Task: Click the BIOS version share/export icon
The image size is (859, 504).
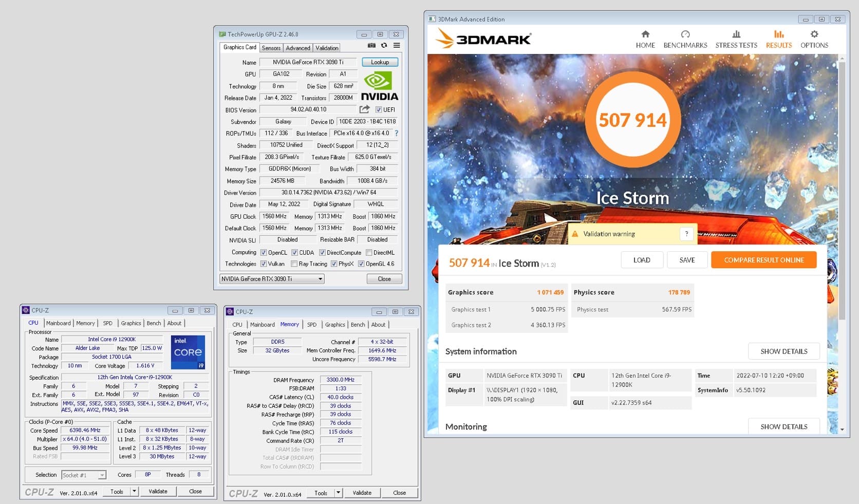Action: click(x=364, y=109)
